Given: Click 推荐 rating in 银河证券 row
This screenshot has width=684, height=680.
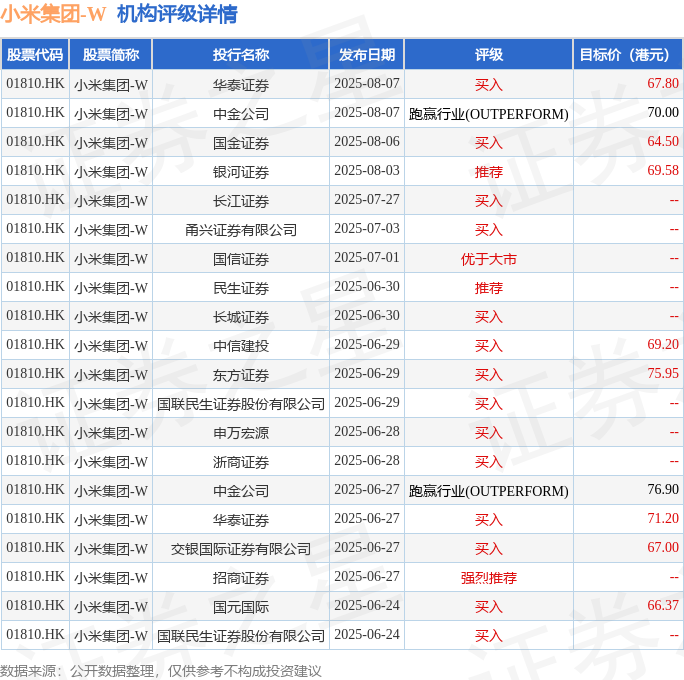Looking at the screenshot, I should [489, 171].
